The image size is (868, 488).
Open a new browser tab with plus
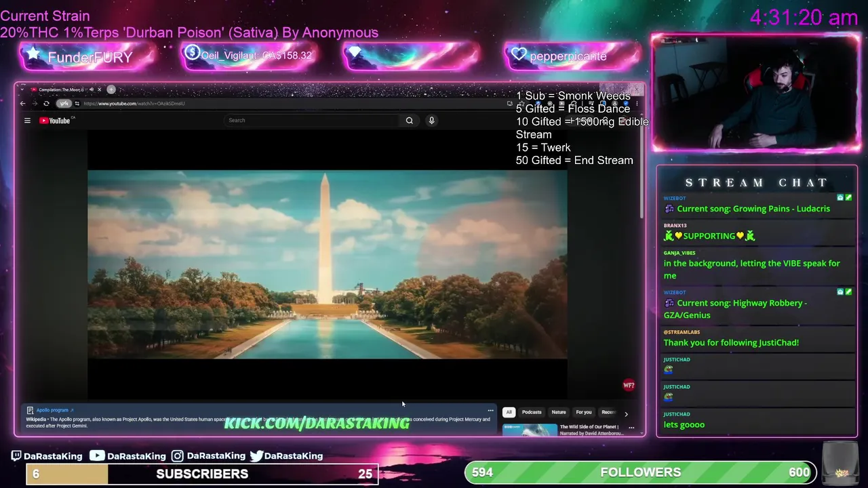pos(111,89)
